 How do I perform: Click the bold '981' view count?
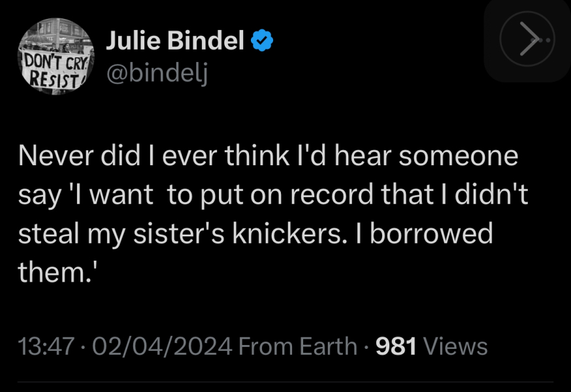[x=396, y=345]
